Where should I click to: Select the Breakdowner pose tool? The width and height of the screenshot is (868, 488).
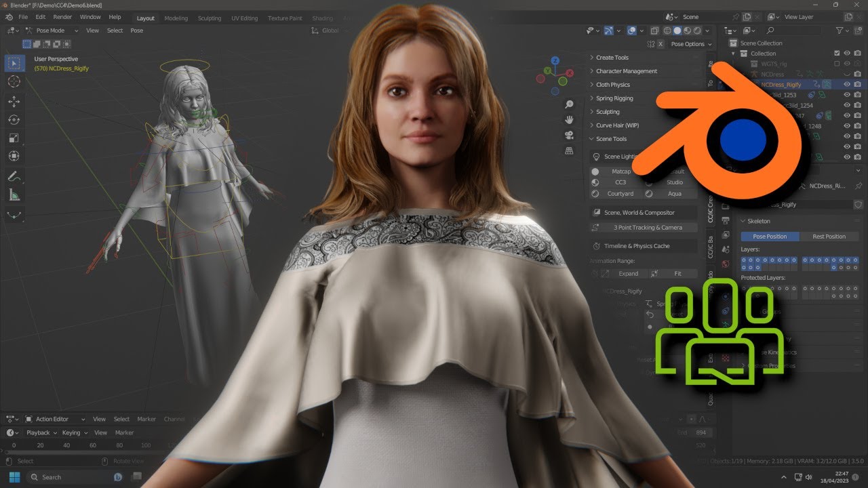click(x=14, y=216)
